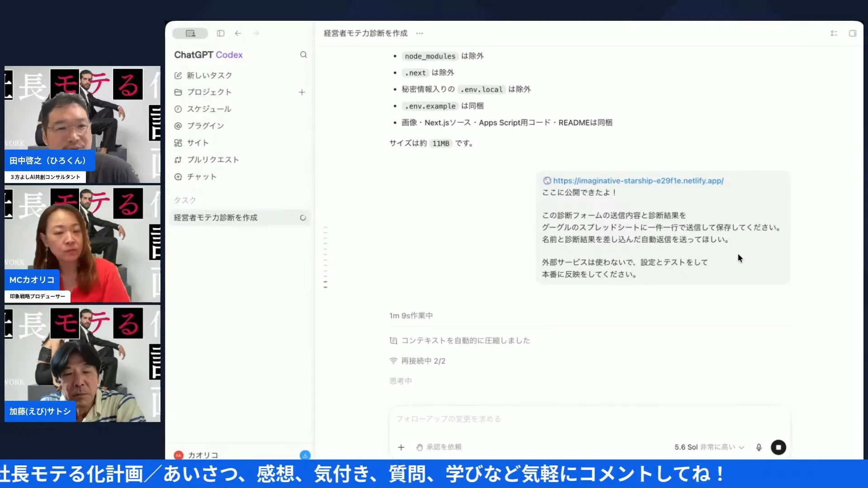Click the window switcher pill icon
868x488 pixels.
[x=190, y=33]
